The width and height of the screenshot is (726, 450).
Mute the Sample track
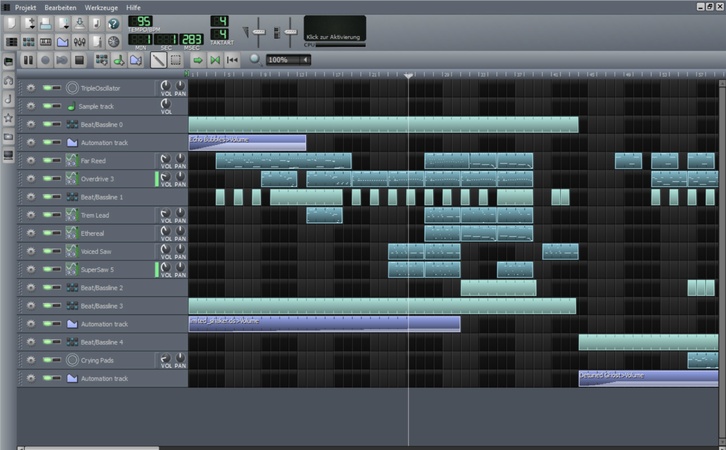tap(47, 106)
